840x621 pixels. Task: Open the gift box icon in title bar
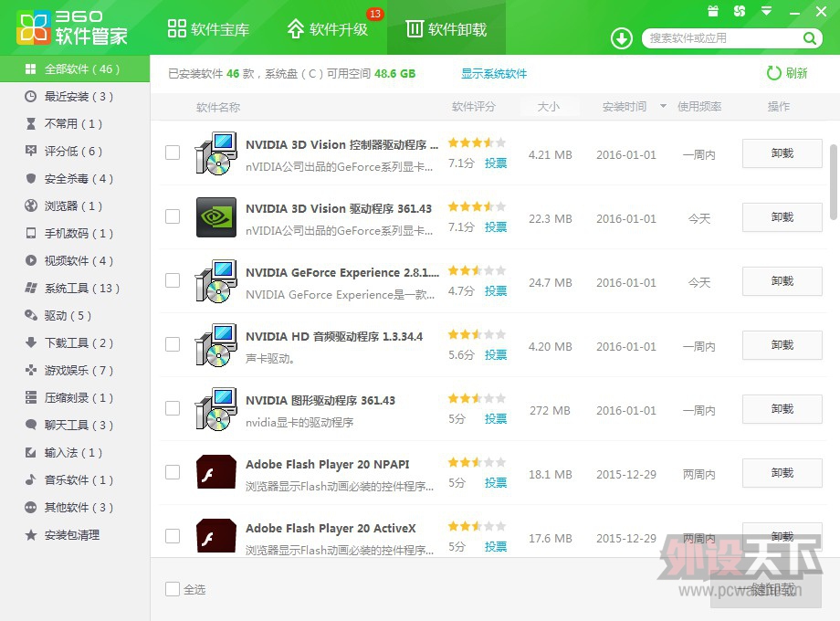713,11
